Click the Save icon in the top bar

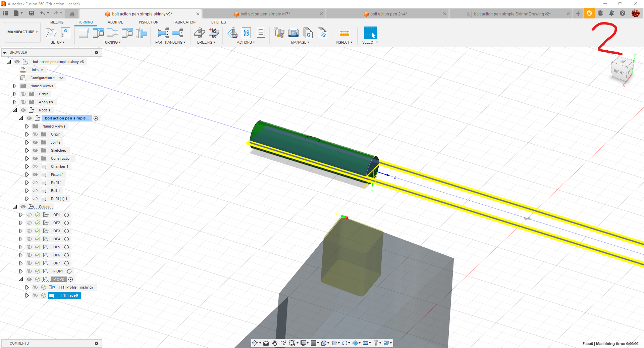[x=32, y=13]
